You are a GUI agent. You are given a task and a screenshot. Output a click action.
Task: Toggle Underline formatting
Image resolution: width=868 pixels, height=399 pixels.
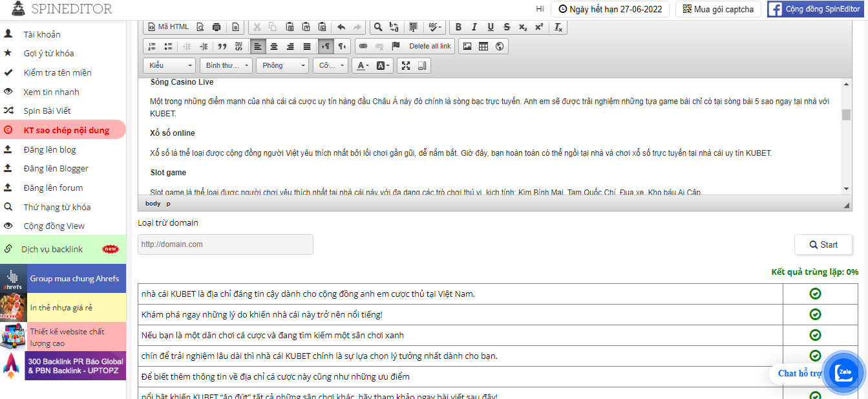pos(491,27)
